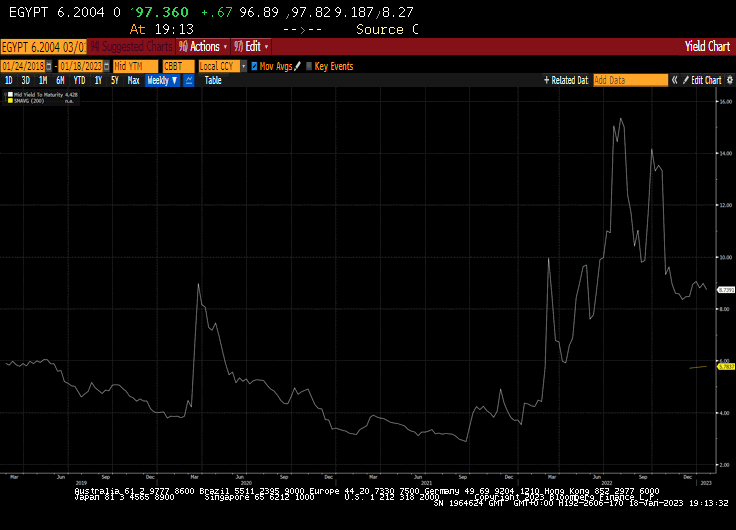
Task: Click the end date field 01/18/2023
Action: (81, 66)
